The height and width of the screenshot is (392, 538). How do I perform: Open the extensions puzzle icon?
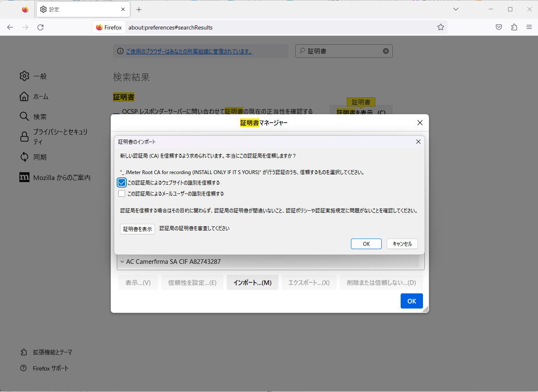point(514,27)
